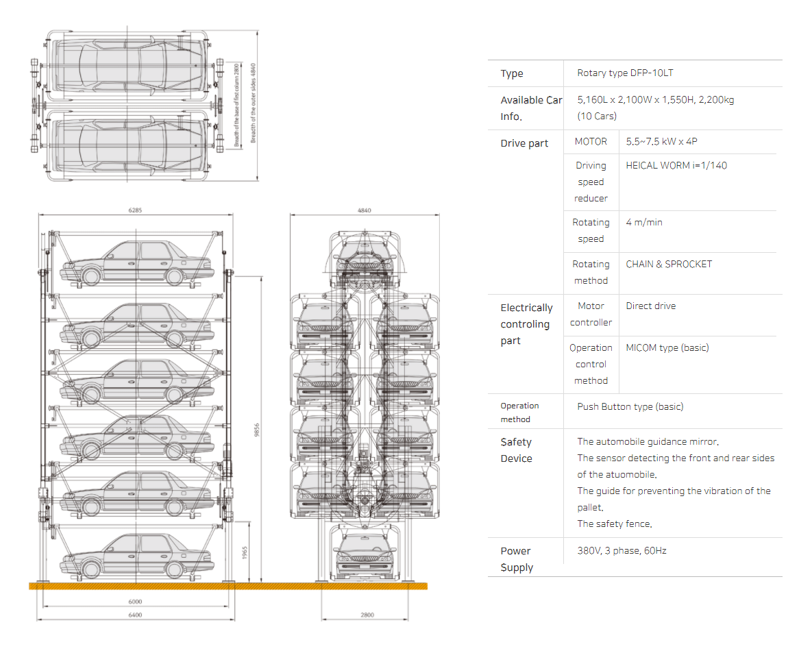
Task: Click the top car in the front elevation
Action: [363, 257]
